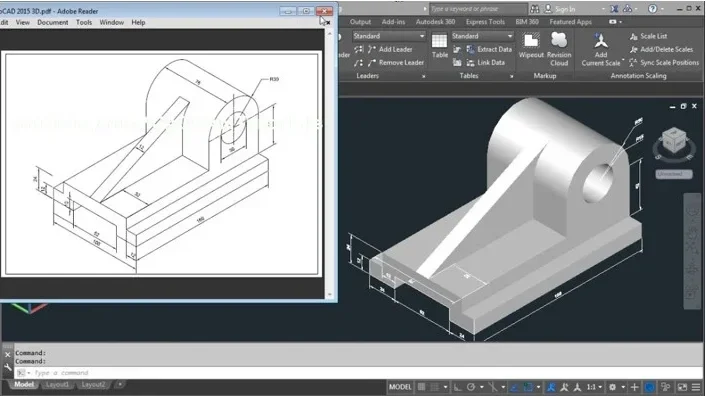706x396 pixels.
Task: Click Extract Data button
Action: tap(489, 49)
